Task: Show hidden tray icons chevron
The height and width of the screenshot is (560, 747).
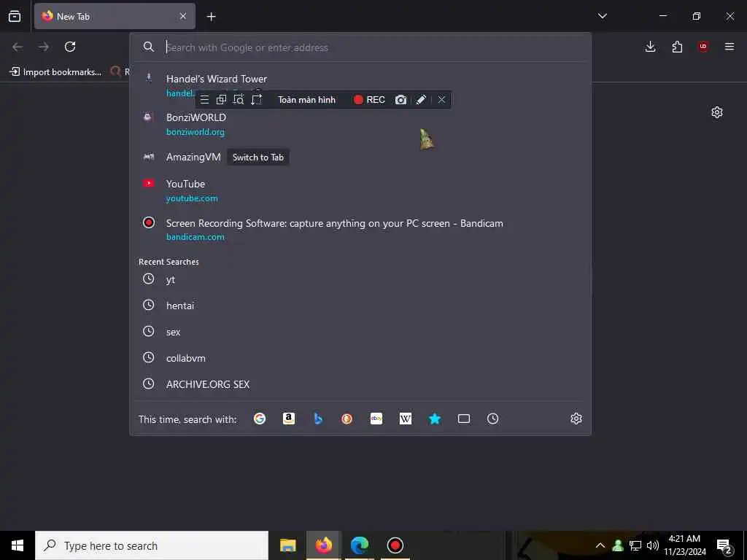Action: 600,545
